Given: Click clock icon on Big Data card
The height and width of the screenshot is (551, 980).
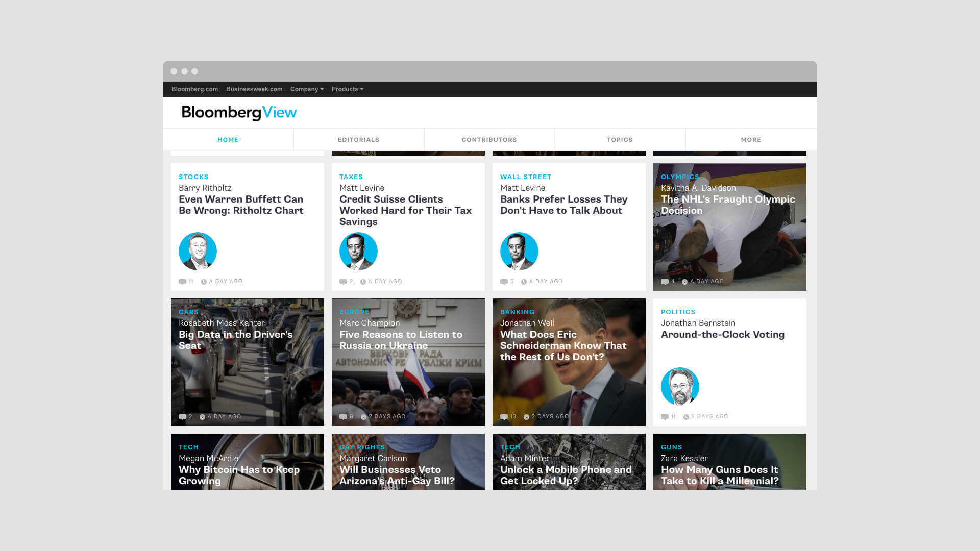Looking at the screenshot, I should pos(202,417).
